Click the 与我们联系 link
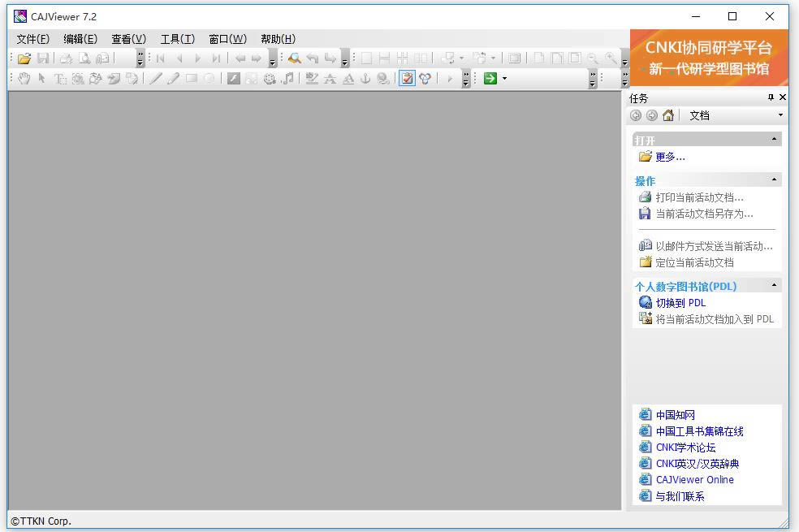The width and height of the screenshot is (799, 532). (680, 496)
